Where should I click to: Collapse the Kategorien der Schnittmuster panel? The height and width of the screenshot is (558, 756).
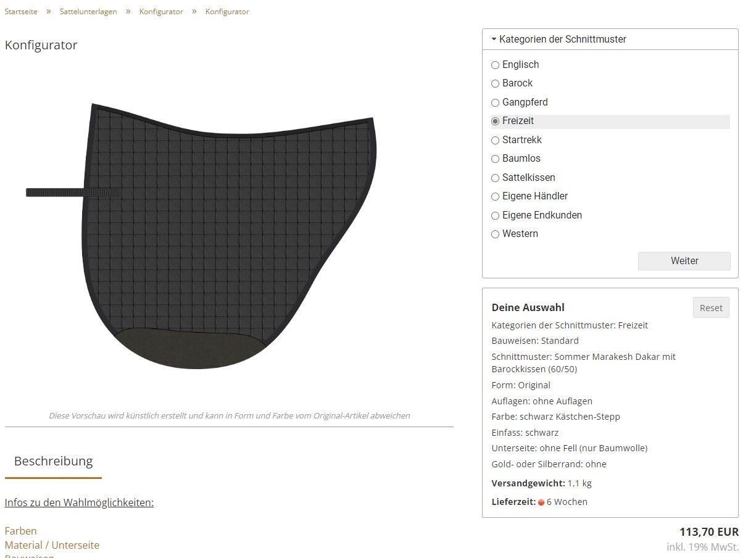[559, 39]
